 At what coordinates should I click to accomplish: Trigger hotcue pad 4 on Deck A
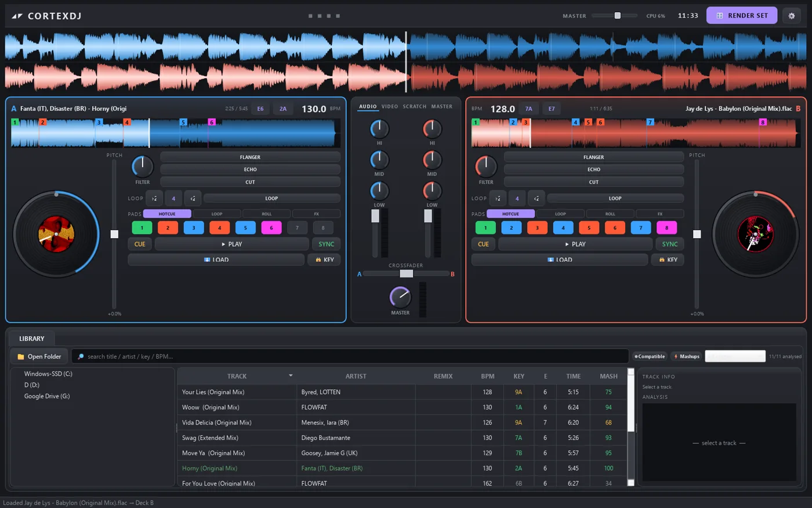click(219, 228)
